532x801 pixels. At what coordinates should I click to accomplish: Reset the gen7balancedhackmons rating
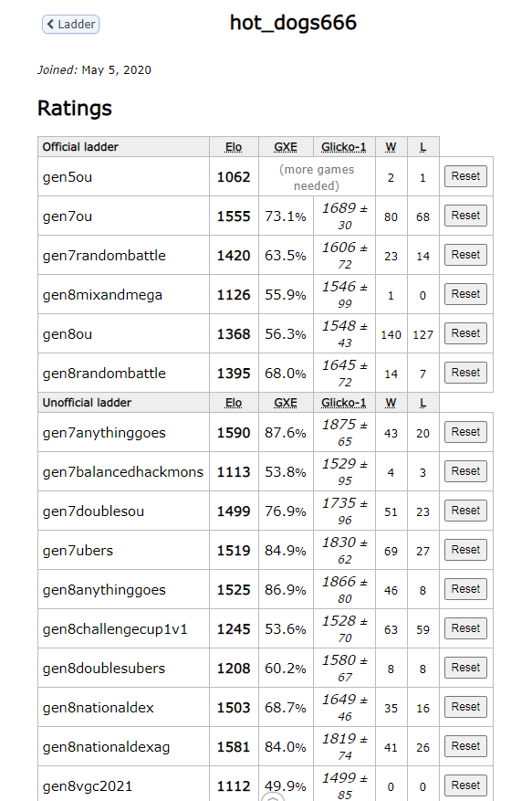[x=465, y=471]
